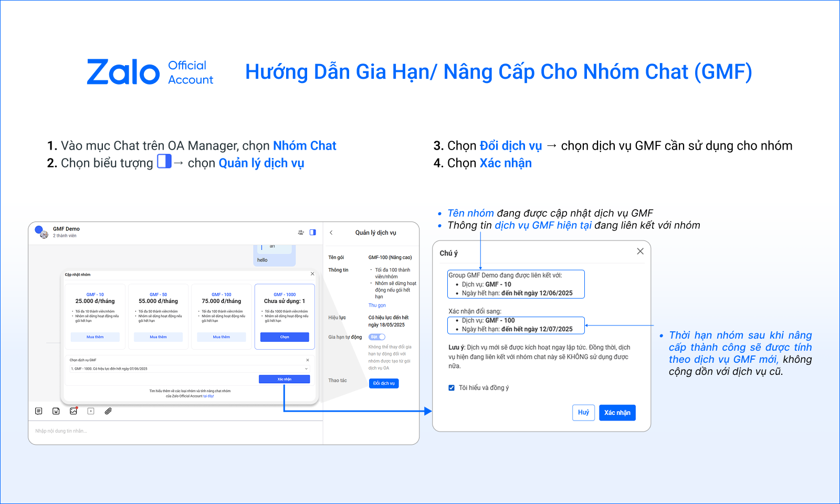Click the 2 thành viên member count
The height and width of the screenshot is (504, 840).
click(x=65, y=236)
